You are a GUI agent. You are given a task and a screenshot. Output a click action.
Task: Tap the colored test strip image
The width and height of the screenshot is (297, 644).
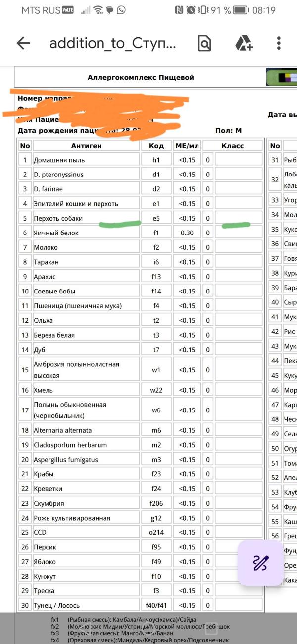pos(281,78)
